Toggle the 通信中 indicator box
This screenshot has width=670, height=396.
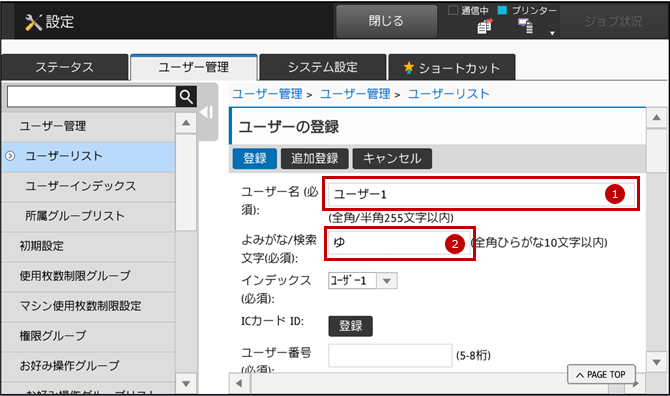pyautogui.click(x=453, y=10)
